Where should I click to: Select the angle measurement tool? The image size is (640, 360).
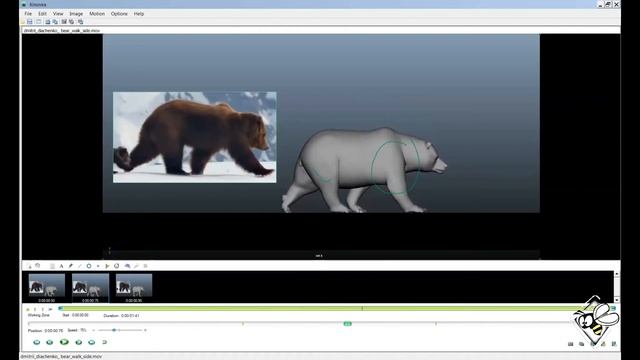click(x=107, y=266)
